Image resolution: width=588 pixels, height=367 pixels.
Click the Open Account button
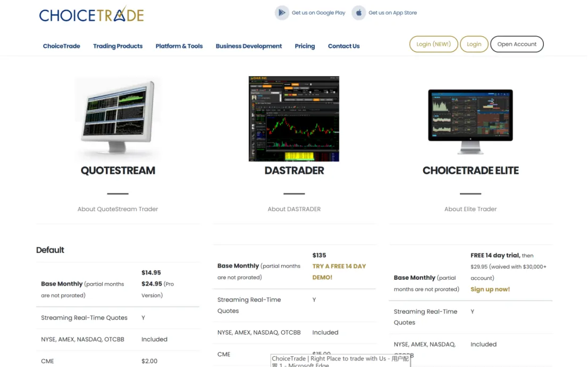(x=517, y=44)
